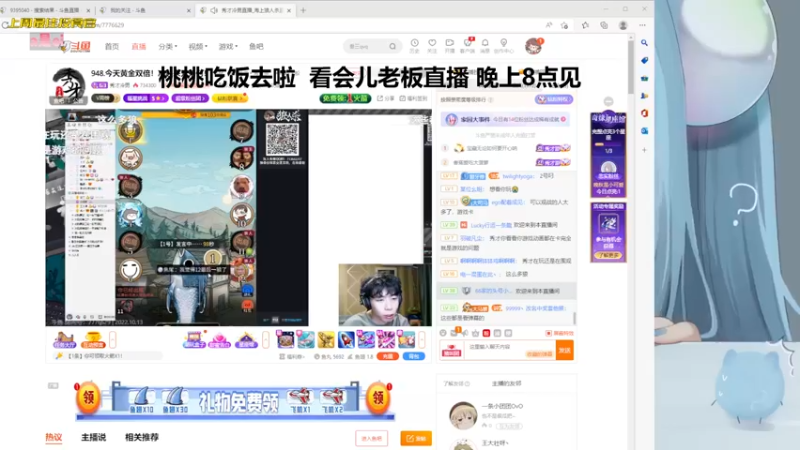Click the orange 发送 button
This screenshot has width=800, height=450.
tap(564, 351)
